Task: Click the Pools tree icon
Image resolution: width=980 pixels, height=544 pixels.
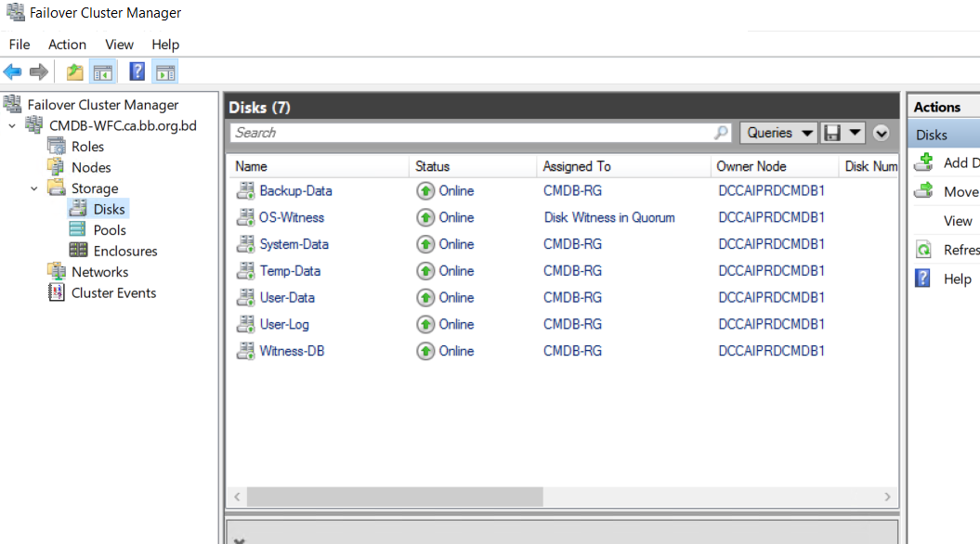Action: pyautogui.click(x=78, y=229)
